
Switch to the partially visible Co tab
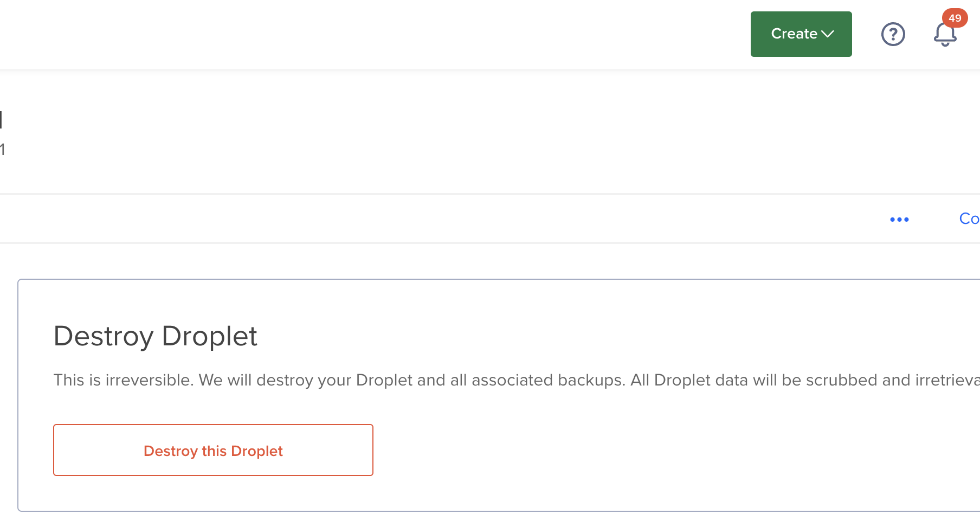pyautogui.click(x=969, y=218)
